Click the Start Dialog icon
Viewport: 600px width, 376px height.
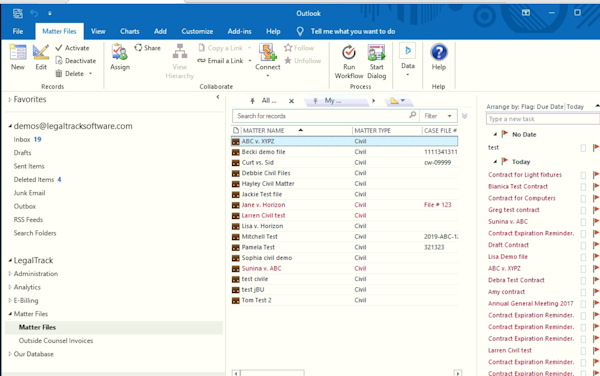376,52
